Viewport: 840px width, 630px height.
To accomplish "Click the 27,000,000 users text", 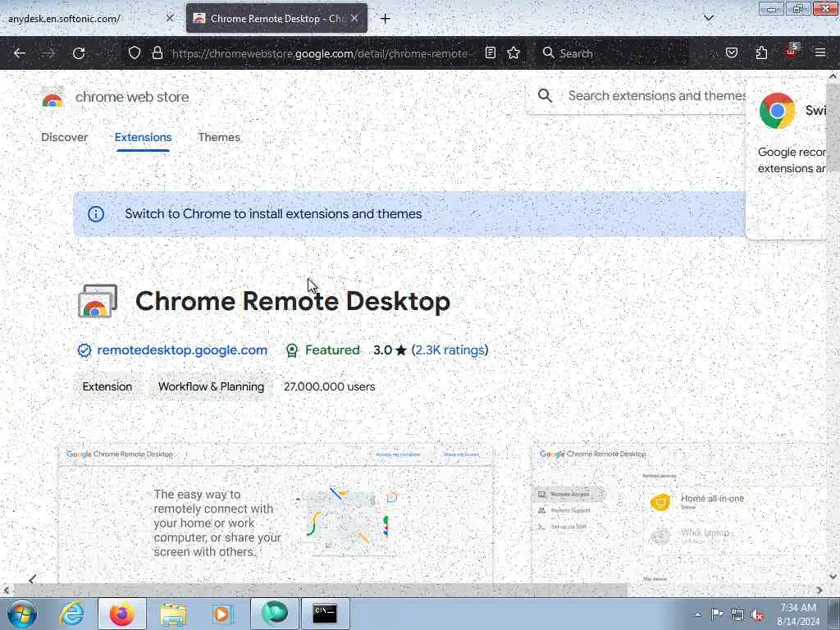I will (330, 387).
